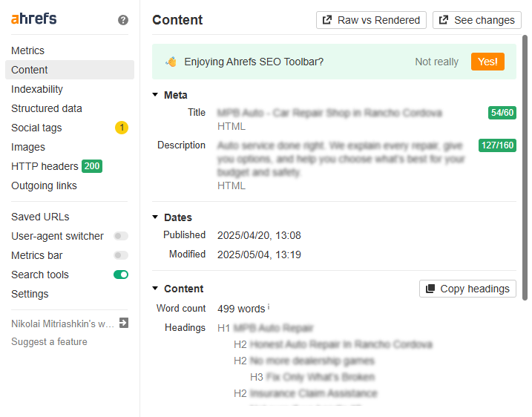Disable the Search tools toggle
The width and height of the screenshot is (532, 417).
(120, 275)
